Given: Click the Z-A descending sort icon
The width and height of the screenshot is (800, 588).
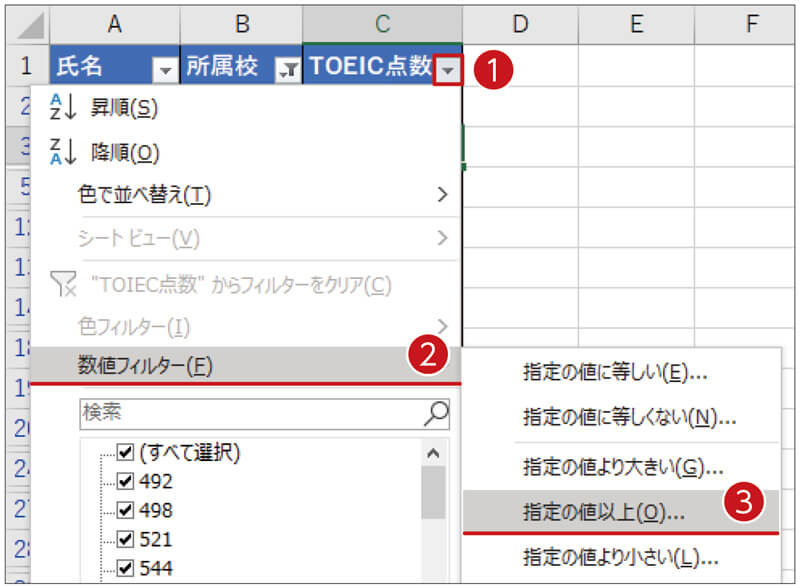Looking at the screenshot, I should [x=63, y=152].
